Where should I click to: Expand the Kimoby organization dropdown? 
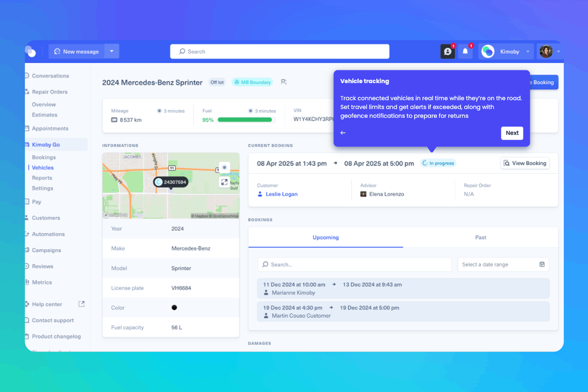pyautogui.click(x=528, y=51)
